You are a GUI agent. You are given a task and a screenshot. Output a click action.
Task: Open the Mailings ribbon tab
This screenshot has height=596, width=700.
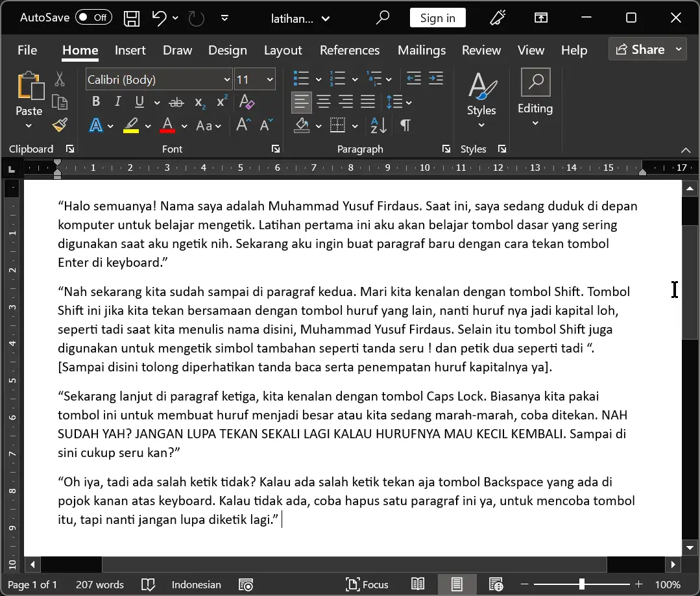(421, 50)
